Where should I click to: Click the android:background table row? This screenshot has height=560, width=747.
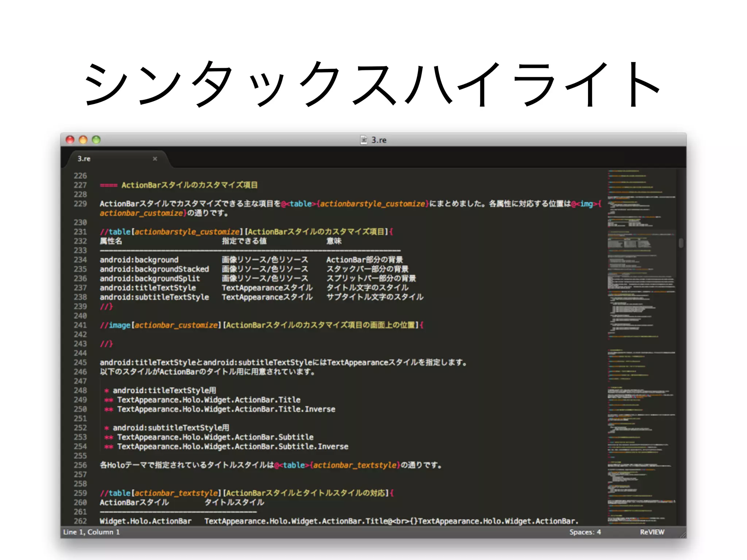click(251, 260)
